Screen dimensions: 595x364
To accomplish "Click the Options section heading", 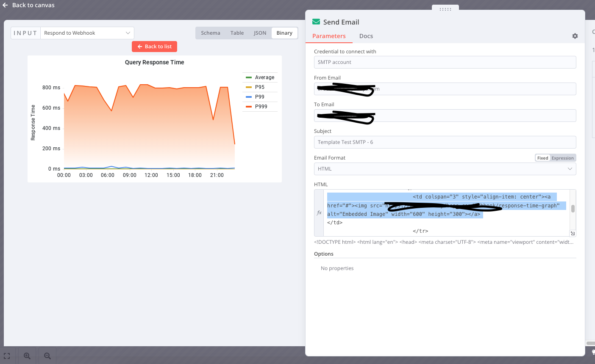I will [x=324, y=254].
